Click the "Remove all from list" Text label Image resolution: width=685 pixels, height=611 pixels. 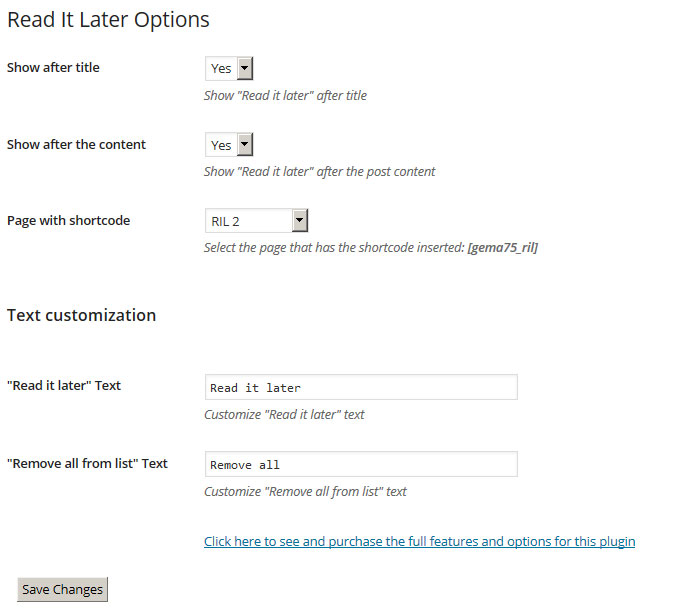[x=87, y=463]
